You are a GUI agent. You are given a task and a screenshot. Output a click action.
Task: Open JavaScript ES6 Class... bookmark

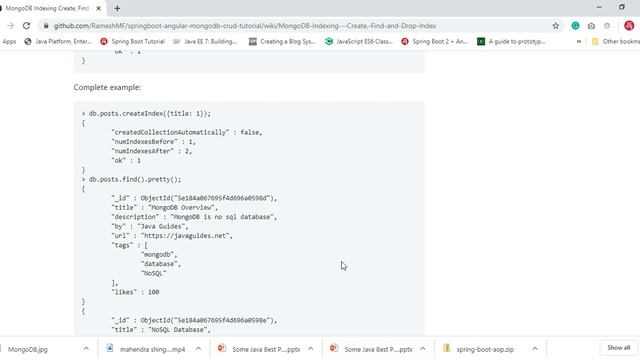click(359, 41)
